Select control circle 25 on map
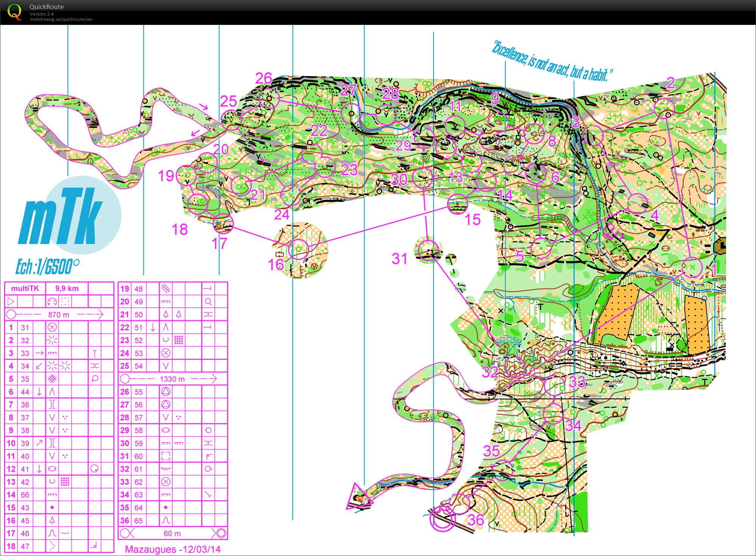Screen dimensions: 756x556 231,120
